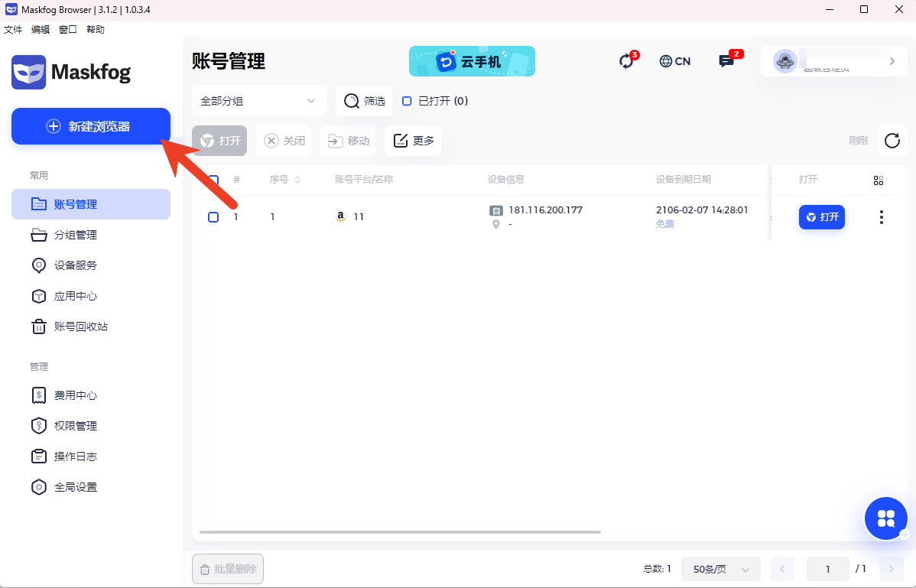The image size is (916, 588).
Task: Click the refresh list icon
Action: 892,141
